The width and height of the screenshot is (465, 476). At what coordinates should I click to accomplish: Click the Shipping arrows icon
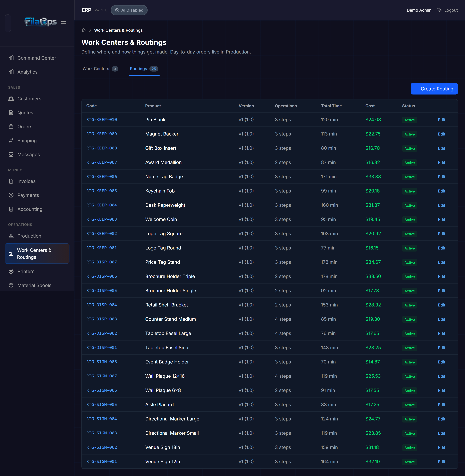coord(11,140)
